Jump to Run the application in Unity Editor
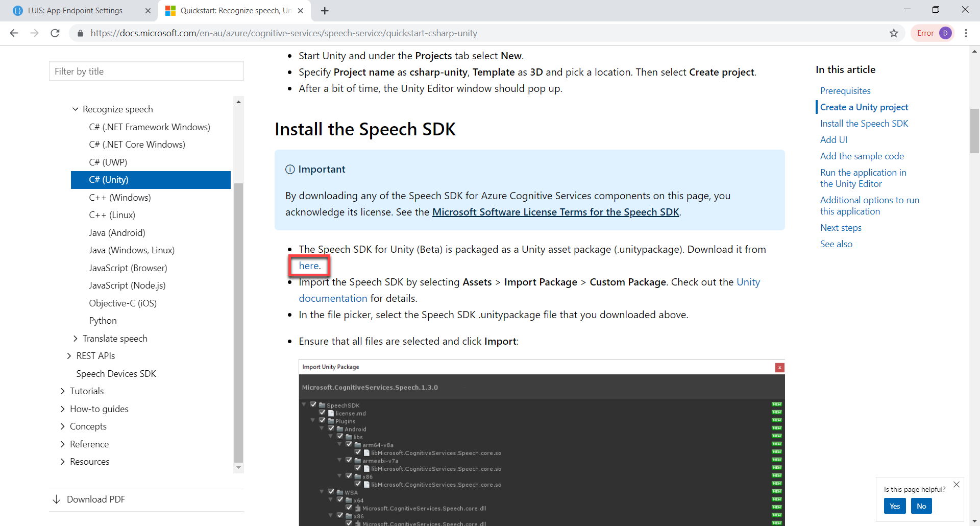 [x=863, y=178]
